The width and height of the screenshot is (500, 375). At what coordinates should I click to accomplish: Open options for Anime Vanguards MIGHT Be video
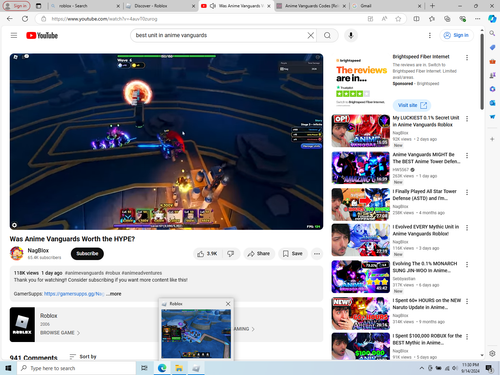point(467,155)
